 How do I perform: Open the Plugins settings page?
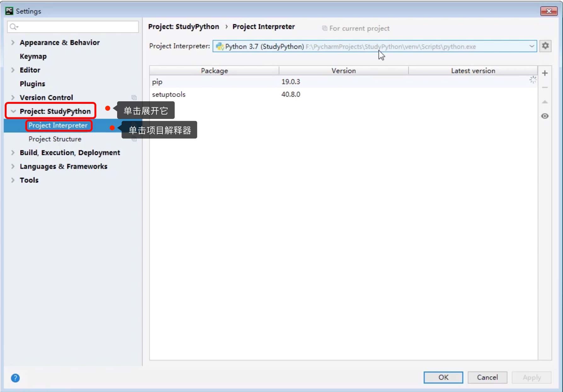coord(32,84)
